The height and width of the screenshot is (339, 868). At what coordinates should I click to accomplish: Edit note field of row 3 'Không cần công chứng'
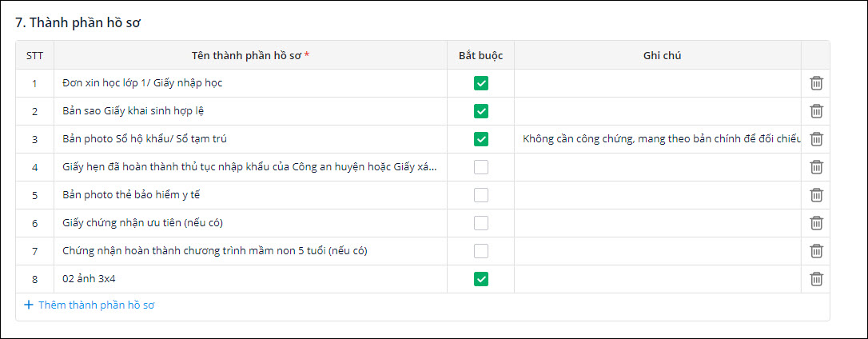(x=657, y=139)
